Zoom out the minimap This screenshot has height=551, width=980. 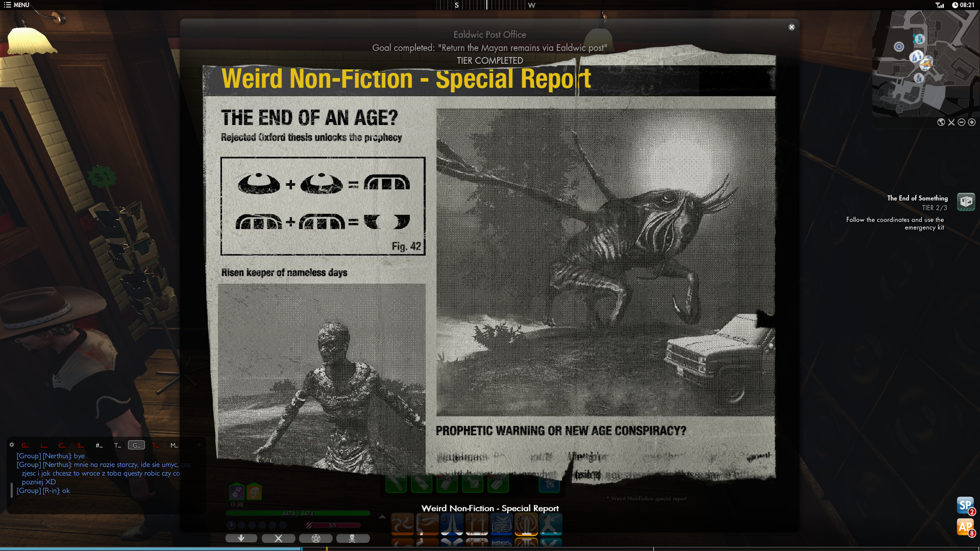click(x=962, y=122)
